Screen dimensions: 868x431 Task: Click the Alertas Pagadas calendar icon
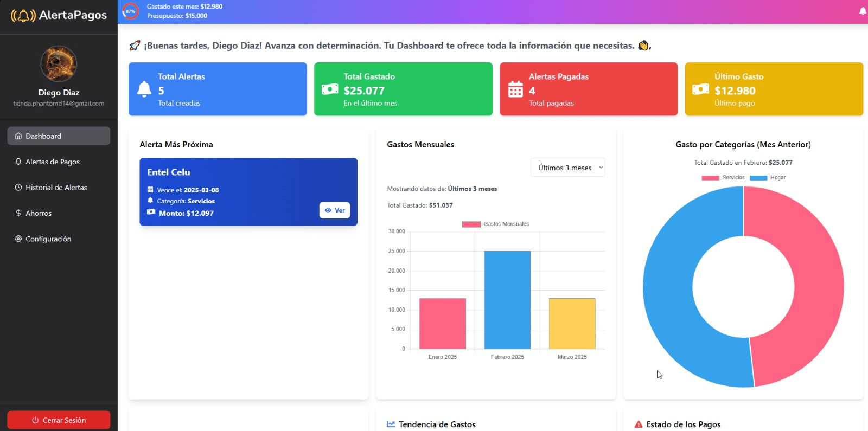tap(515, 89)
